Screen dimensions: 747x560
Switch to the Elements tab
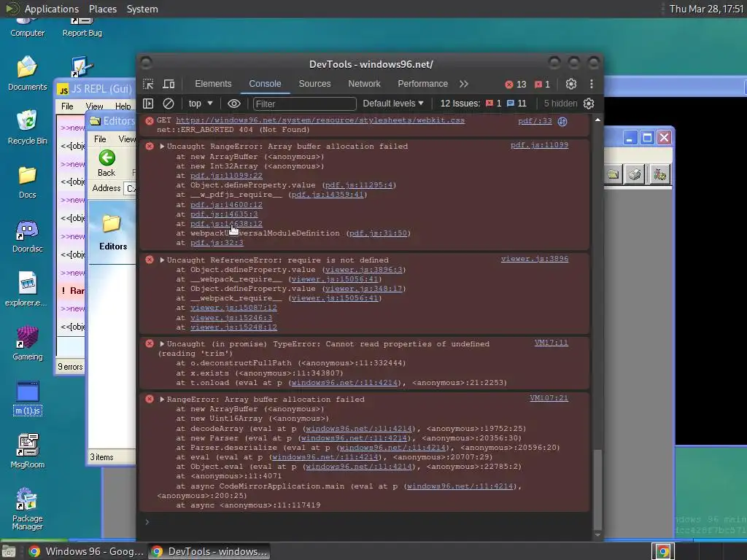(x=213, y=84)
